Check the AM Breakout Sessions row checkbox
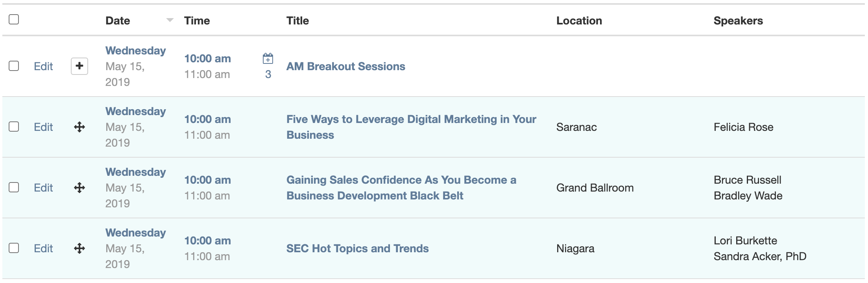This screenshot has height=283, width=868. (14, 66)
